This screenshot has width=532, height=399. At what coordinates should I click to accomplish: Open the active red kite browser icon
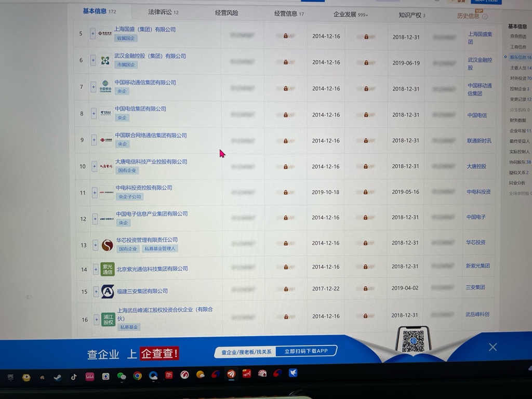(231, 374)
